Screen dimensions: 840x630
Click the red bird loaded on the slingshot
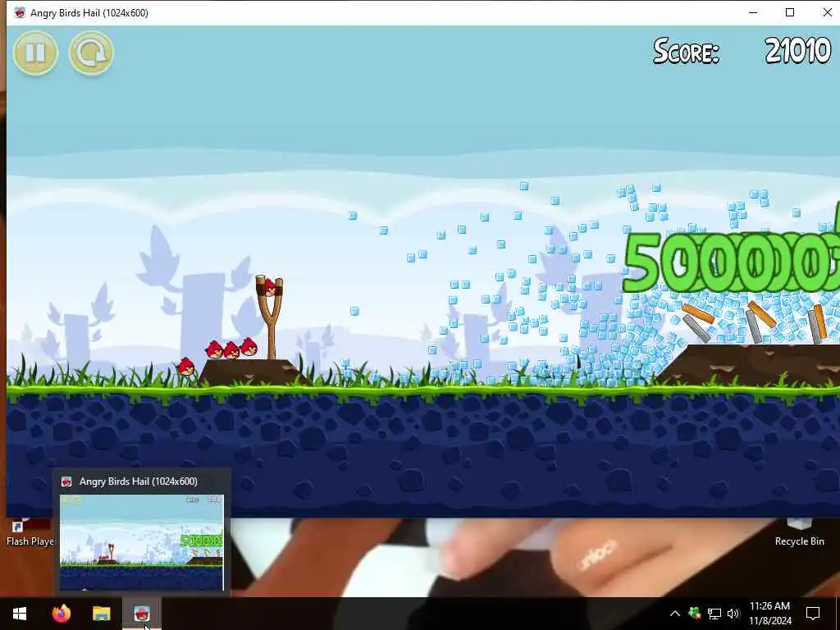(x=271, y=288)
